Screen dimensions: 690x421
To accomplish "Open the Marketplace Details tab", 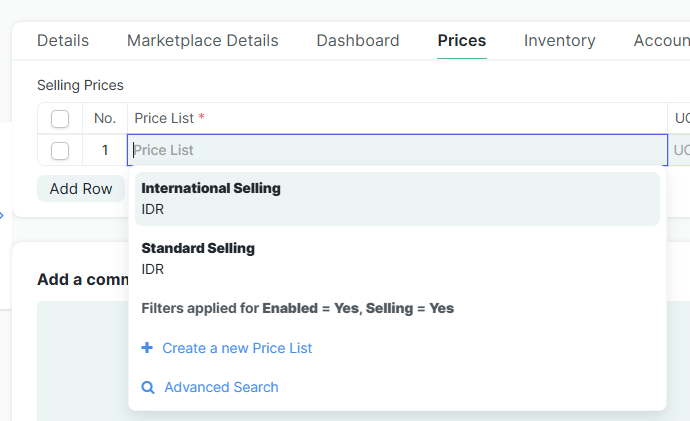I will pos(203,41).
